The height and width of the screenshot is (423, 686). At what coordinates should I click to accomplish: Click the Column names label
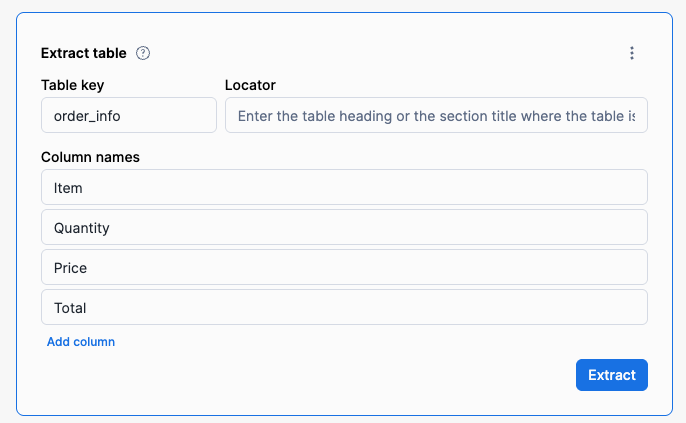pos(90,157)
